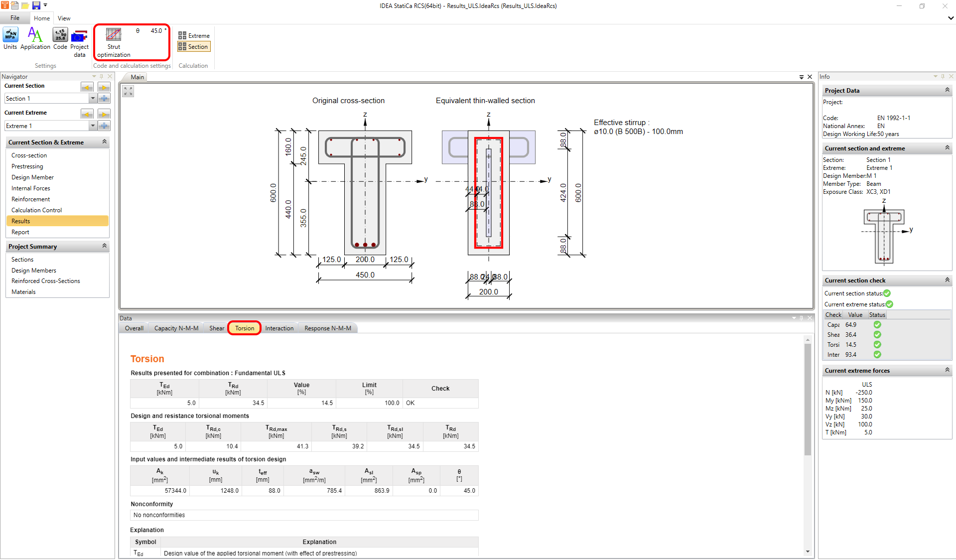The height and width of the screenshot is (560, 956).
Task: Open the Current Section dropdown
Action: [93, 99]
